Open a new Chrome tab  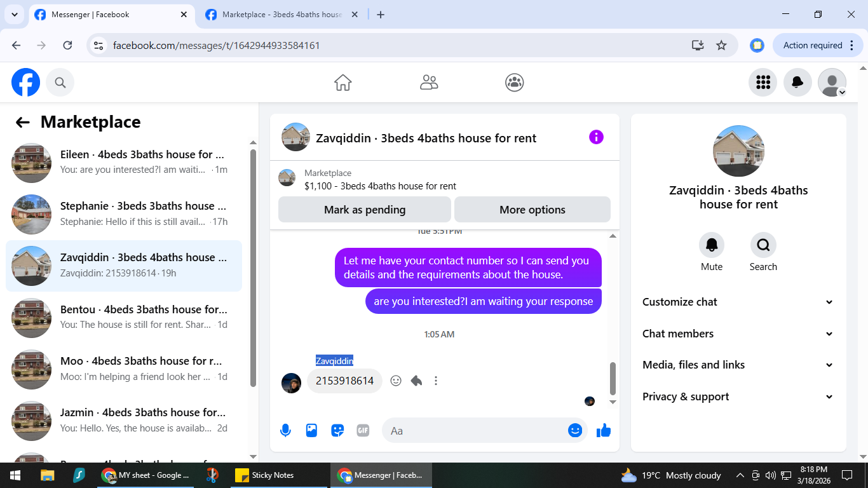click(x=381, y=15)
